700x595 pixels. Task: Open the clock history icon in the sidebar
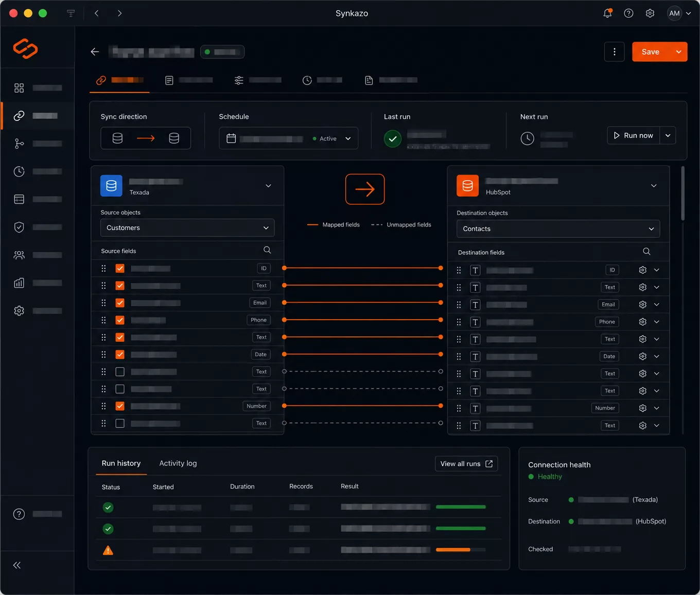coord(19,171)
